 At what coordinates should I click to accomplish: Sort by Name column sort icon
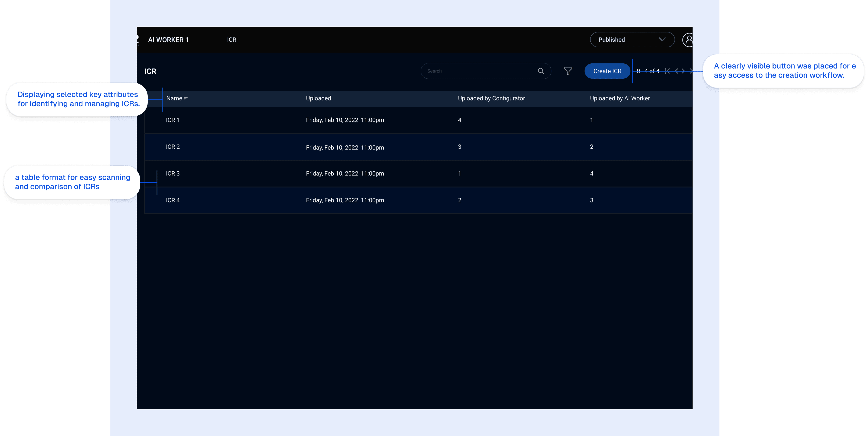click(x=186, y=98)
